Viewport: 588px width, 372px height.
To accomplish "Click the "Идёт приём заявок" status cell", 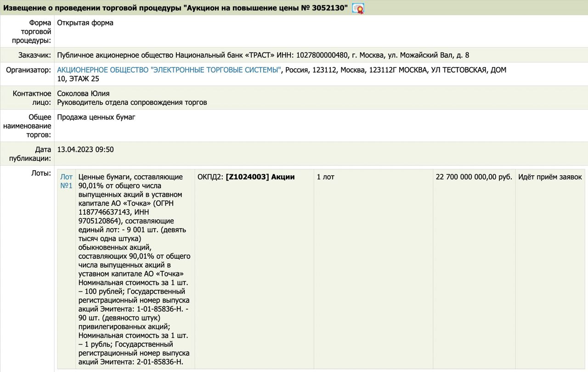I will tap(550, 177).
